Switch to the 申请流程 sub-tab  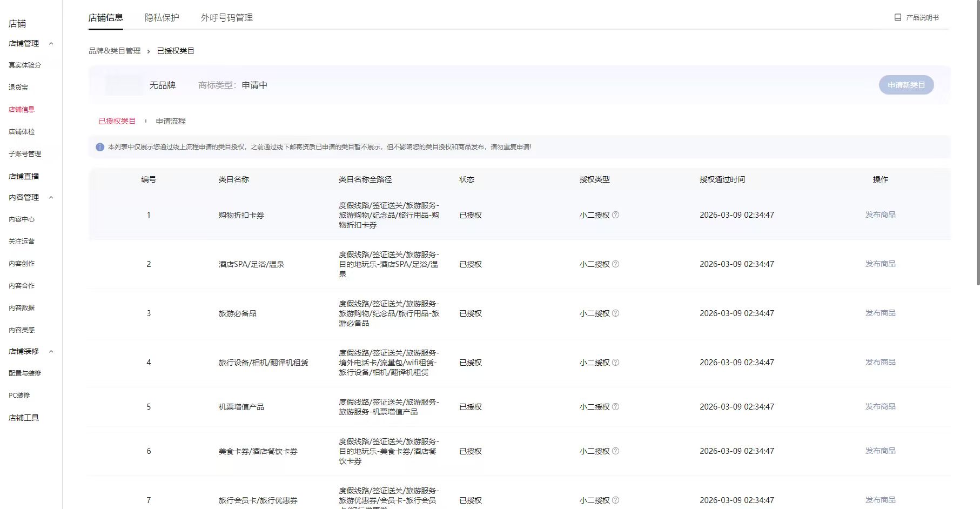(x=171, y=122)
